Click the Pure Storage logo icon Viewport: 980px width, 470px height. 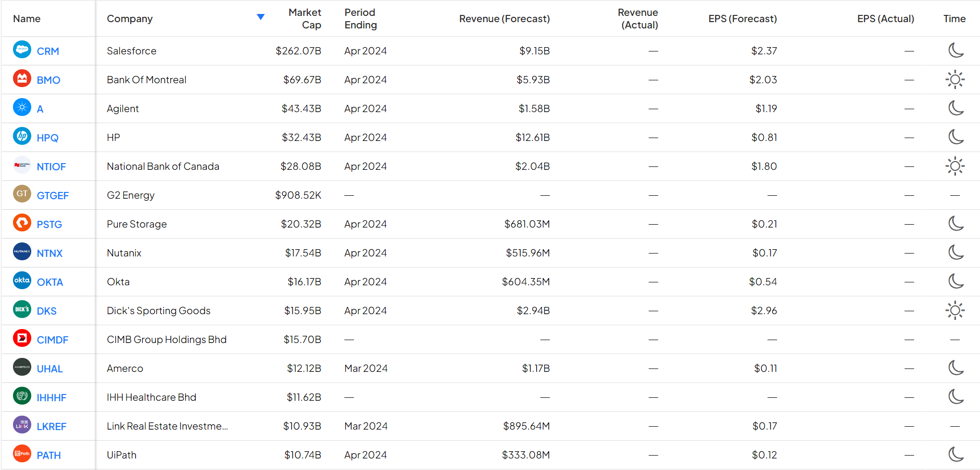click(x=22, y=223)
